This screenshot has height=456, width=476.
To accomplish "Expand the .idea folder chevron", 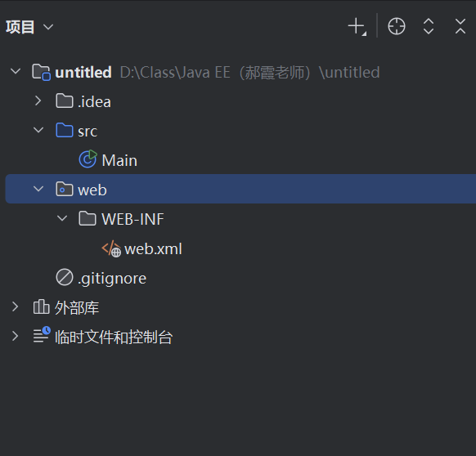I will (38, 101).
